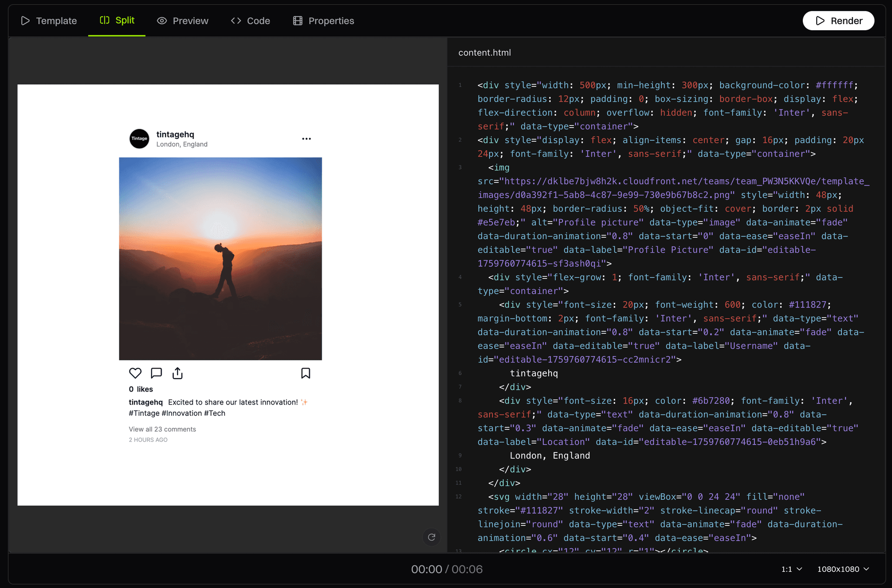Click the content.html filename
This screenshot has height=588, width=892.
[x=484, y=52]
